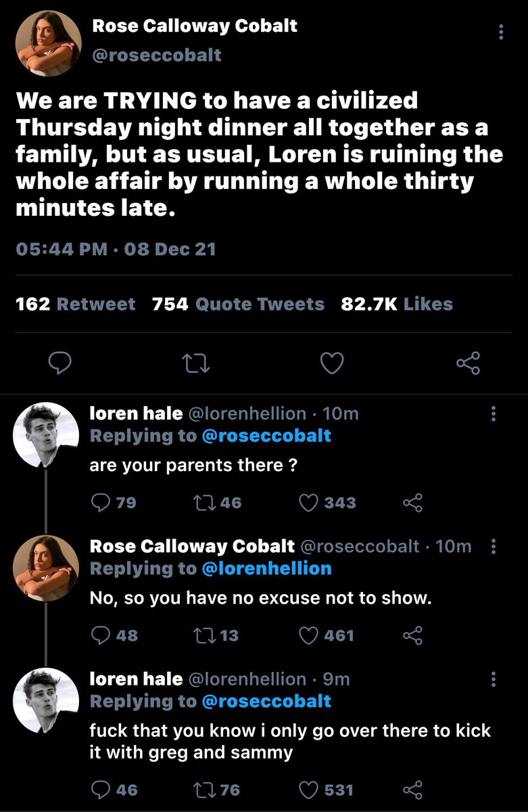Share the 'No, so you have no excuse' reply

tap(412, 635)
